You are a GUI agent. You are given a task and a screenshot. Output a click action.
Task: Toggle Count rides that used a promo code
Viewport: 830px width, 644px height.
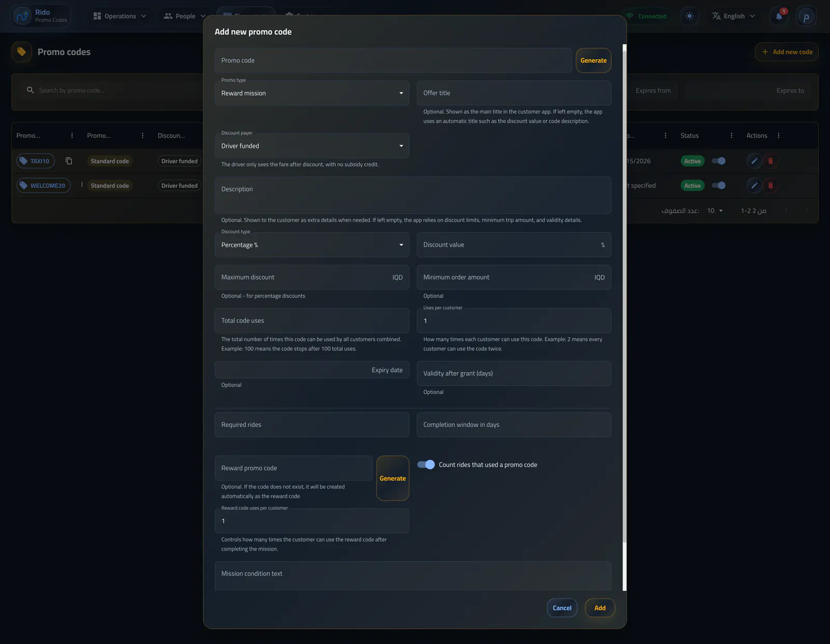tap(426, 464)
